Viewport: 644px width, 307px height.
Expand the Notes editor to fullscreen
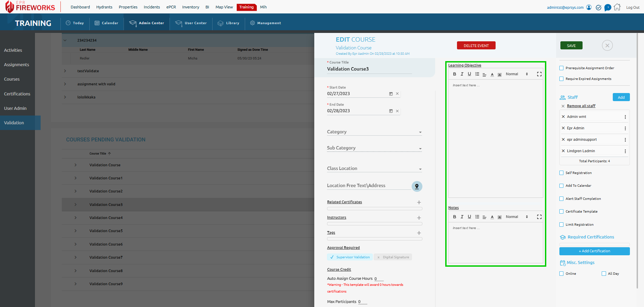point(539,217)
